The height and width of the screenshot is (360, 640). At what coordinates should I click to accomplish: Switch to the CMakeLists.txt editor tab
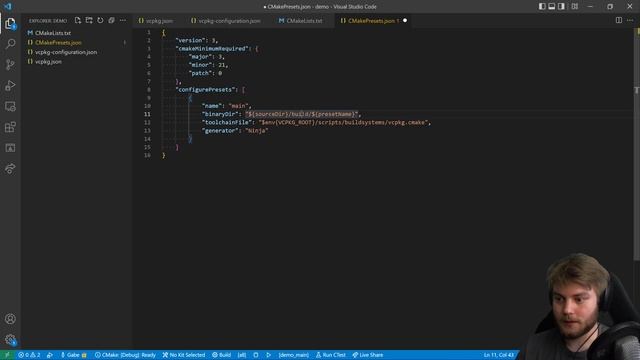coord(301,20)
